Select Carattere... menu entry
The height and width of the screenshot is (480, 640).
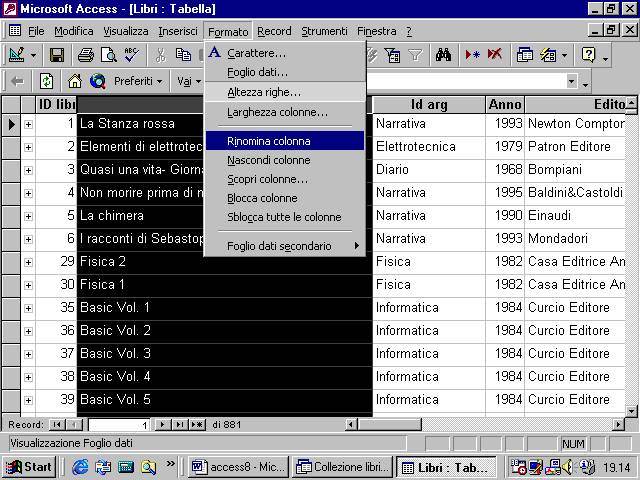coord(285,53)
